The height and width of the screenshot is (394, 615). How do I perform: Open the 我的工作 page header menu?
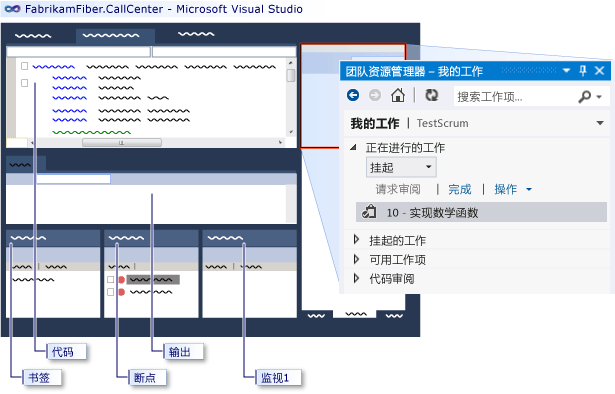pyautogui.click(x=600, y=123)
